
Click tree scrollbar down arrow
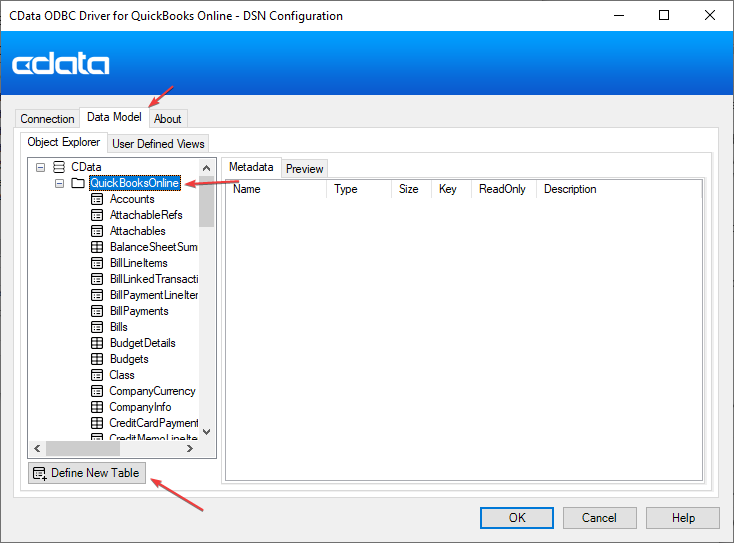coord(206,432)
